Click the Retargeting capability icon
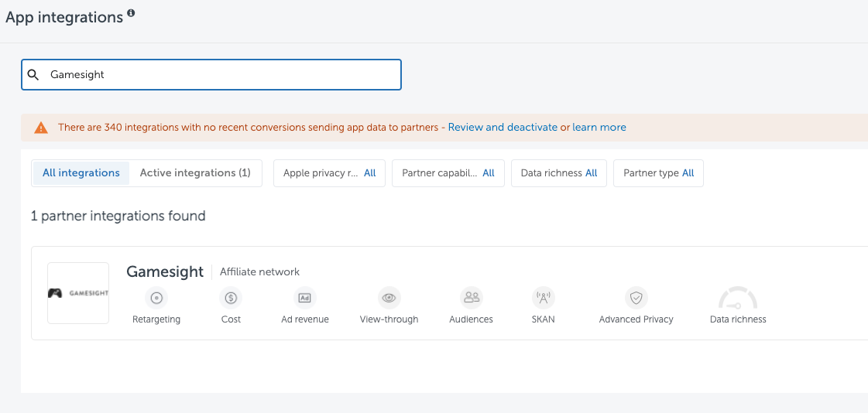This screenshot has height=413, width=868. pos(156,298)
